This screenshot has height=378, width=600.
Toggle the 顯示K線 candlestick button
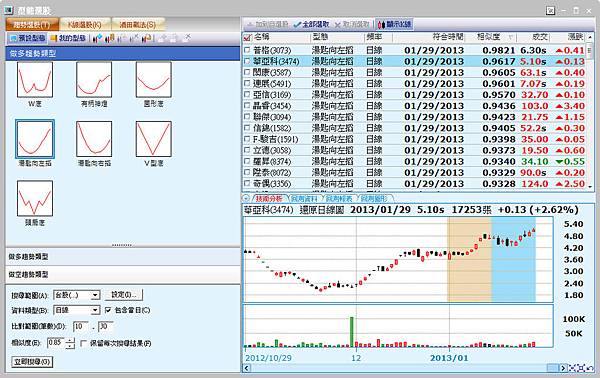click(x=394, y=24)
